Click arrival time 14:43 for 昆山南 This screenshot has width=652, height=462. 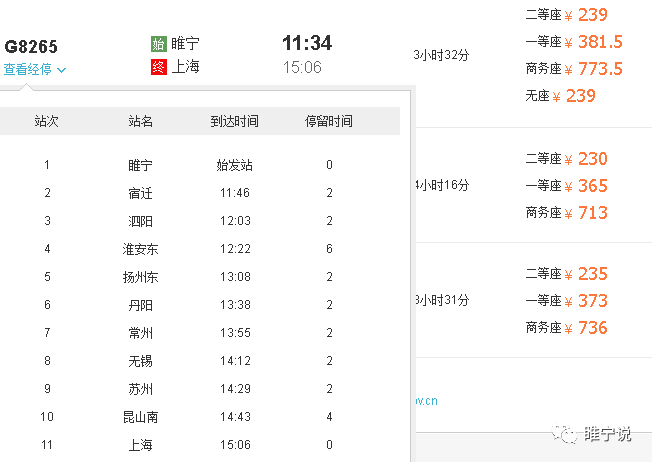tap(235, 417)
